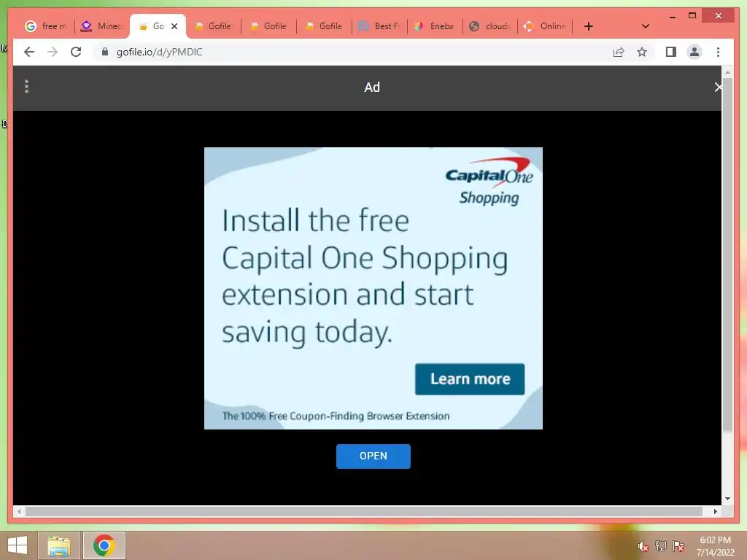The width and height of the screenshot is (747, 560).
Task: Bookmark this page with the star
Action: 642,52
